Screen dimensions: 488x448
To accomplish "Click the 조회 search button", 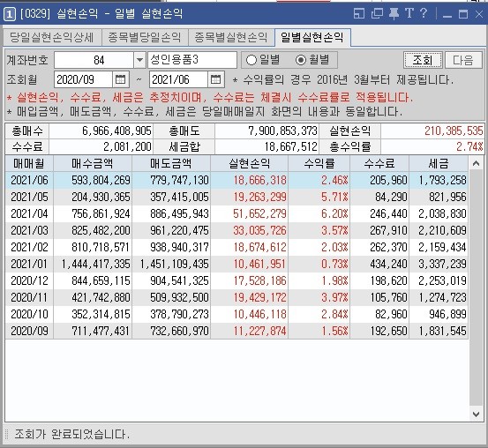I will [423, 60].
